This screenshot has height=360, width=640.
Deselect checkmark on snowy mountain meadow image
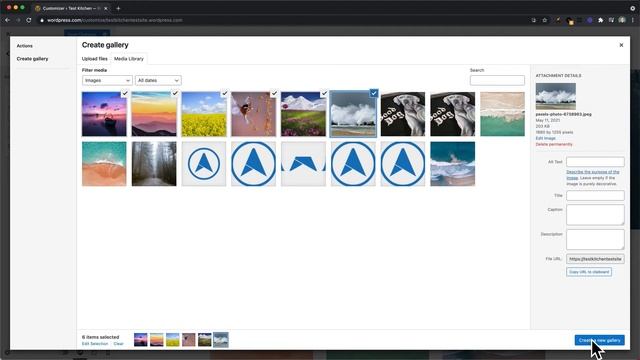click(324, 93)
